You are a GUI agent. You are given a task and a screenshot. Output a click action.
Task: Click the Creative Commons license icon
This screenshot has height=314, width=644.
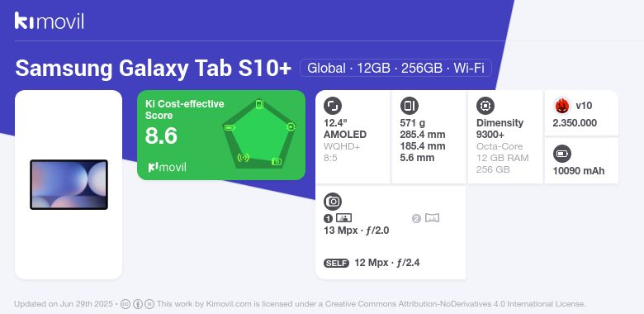coord(125,304)
